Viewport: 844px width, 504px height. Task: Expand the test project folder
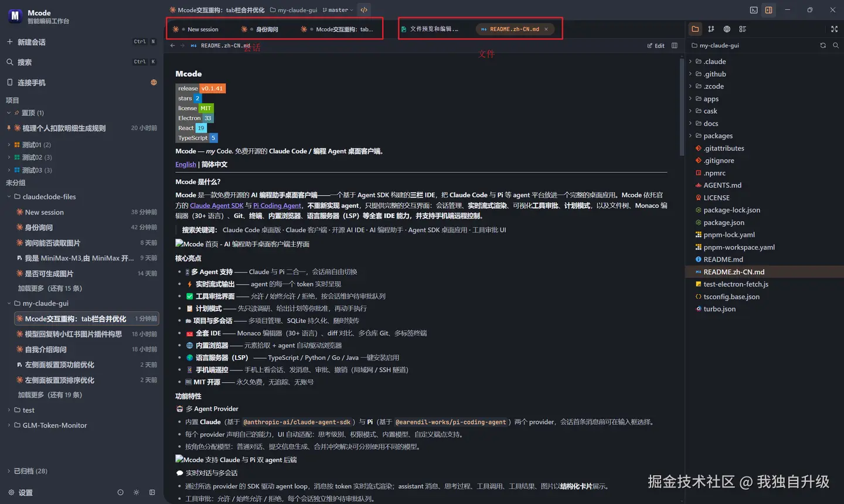[9, 410]
